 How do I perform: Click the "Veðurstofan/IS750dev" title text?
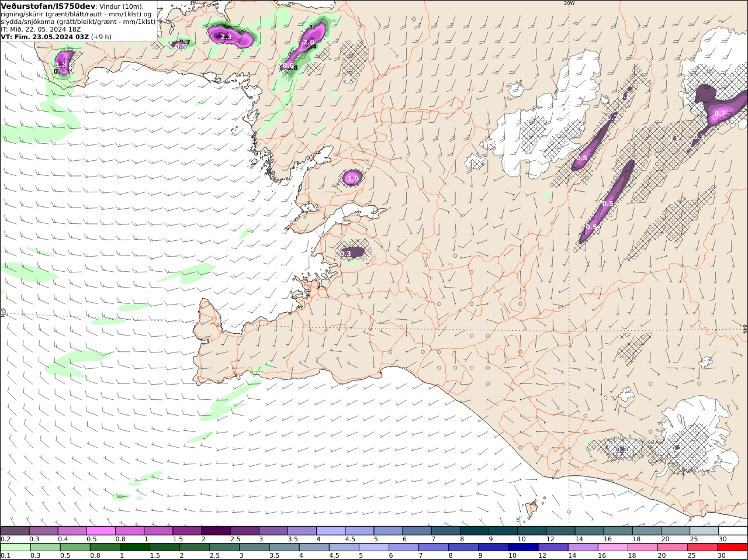pos(48,6)
